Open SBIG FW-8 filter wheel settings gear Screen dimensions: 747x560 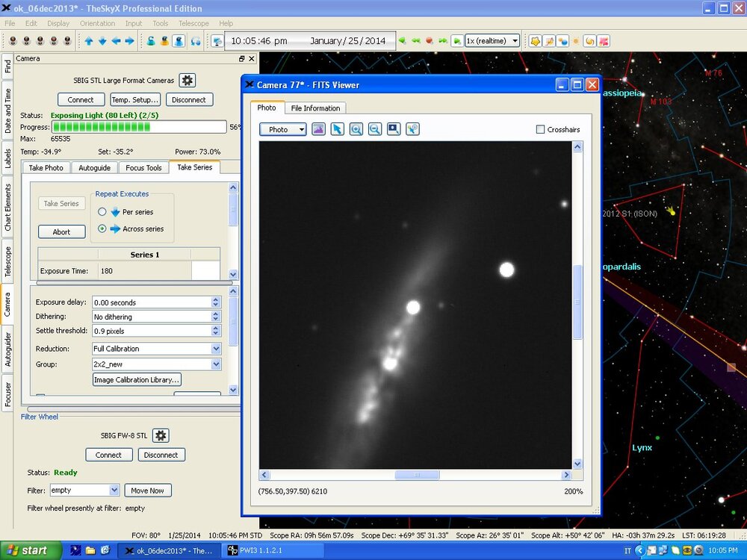click(161, 435)
